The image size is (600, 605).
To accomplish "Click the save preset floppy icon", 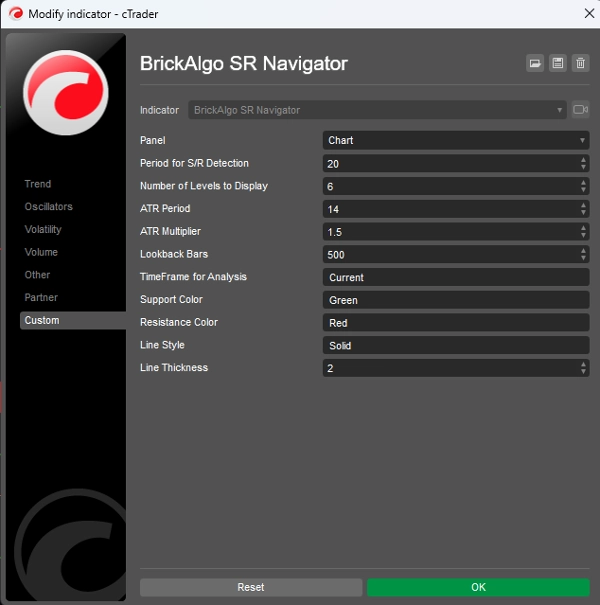I will tap(558, 63).
